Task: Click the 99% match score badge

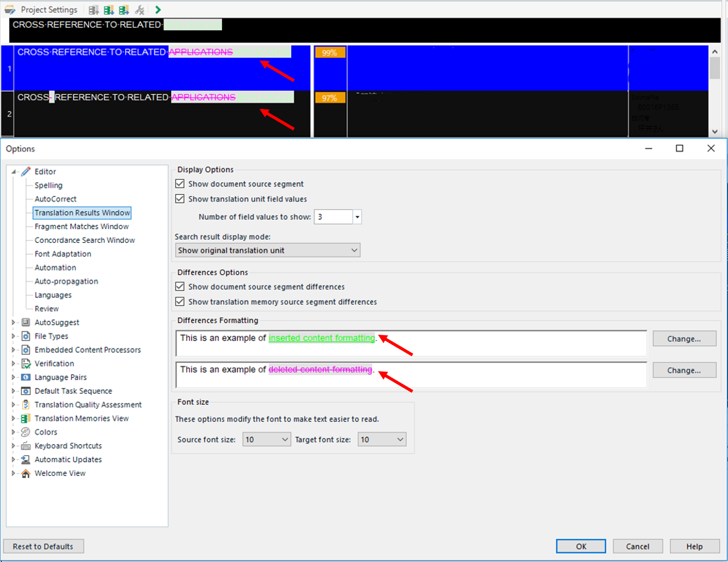Action: tap(329, 53)
